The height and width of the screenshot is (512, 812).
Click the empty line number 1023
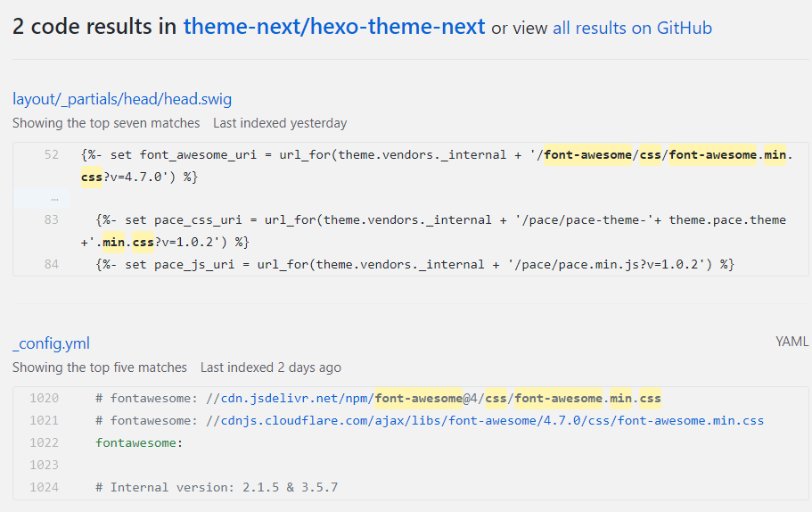tap(44, 465)
